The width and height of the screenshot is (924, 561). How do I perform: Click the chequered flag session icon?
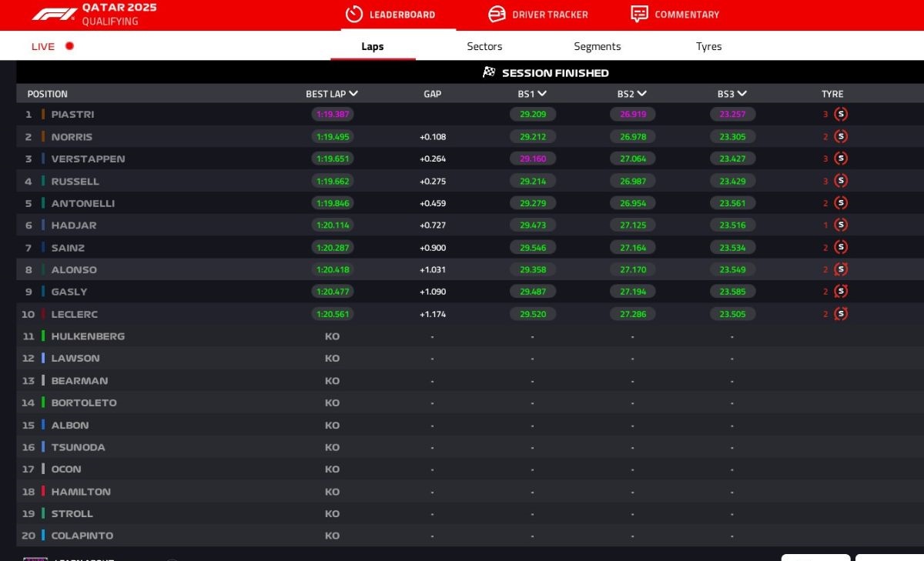click(489, 72)
